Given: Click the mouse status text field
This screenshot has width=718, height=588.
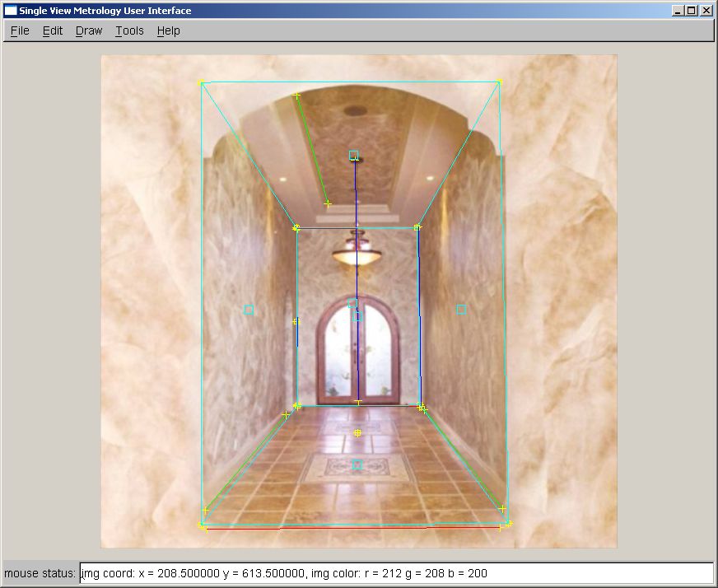Looking at the screenshot, I should pyautogui.click(x=397, y=573).
